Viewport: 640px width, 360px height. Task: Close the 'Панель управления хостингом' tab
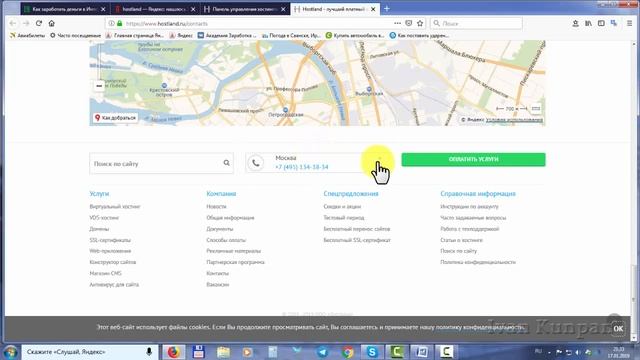click(283, 9)
